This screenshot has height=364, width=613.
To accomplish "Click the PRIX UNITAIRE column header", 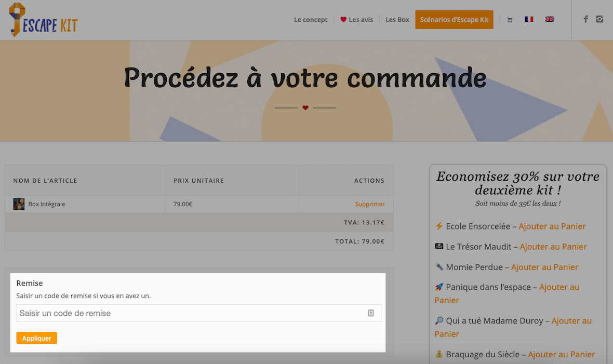I will tap(198, 181).
